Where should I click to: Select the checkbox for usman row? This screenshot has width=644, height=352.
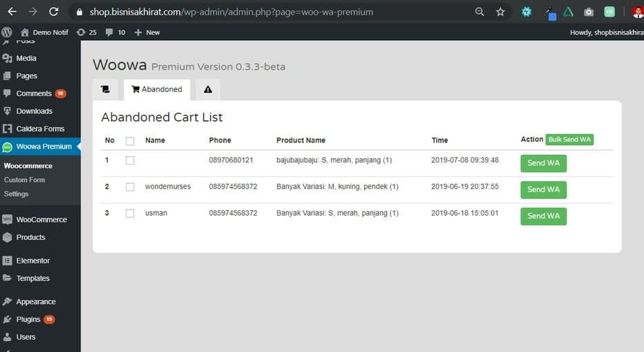click(x=130, y=213)
